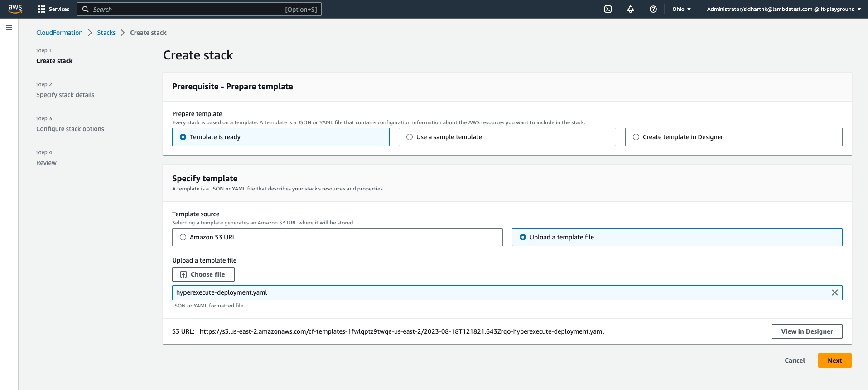Expand the Ohio region dropdown

(x=681, y=9)
